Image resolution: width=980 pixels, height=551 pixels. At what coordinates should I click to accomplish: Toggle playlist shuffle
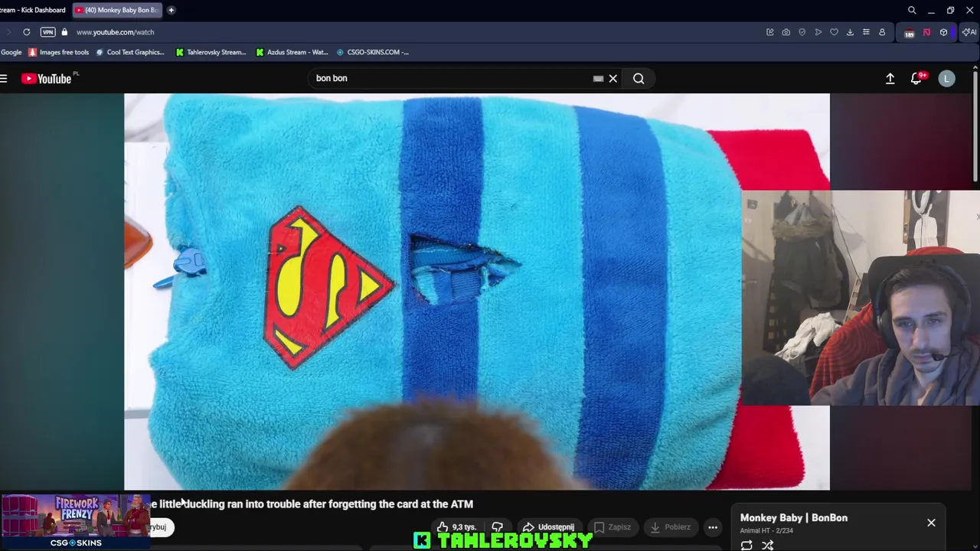click(767, 545)
